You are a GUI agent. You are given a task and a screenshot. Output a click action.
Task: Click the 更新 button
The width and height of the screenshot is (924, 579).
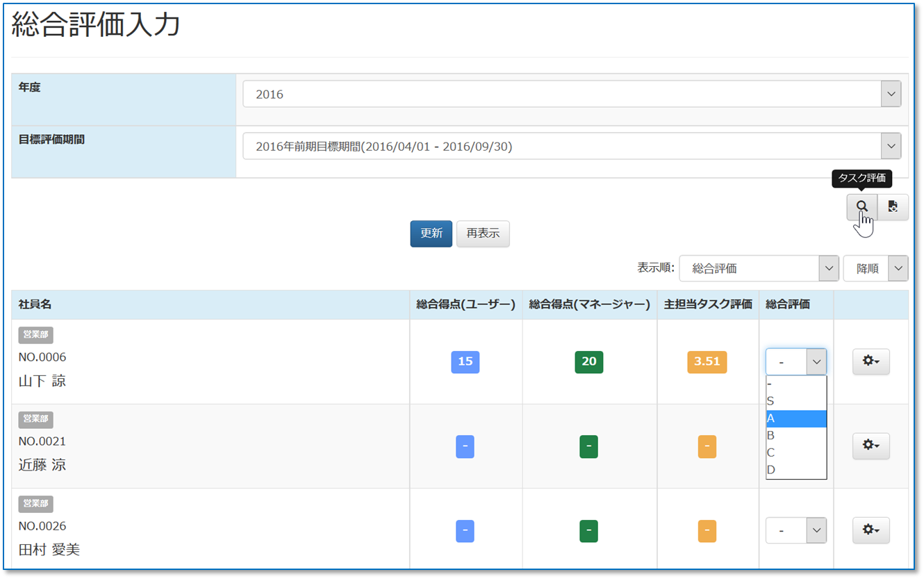click(431, 234)
